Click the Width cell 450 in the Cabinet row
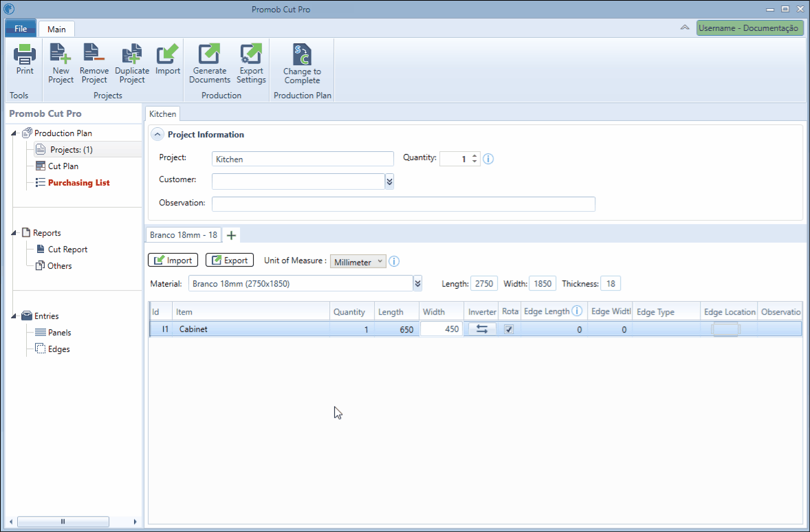Screen dimensions: 810x532 [x=441, y=329]
